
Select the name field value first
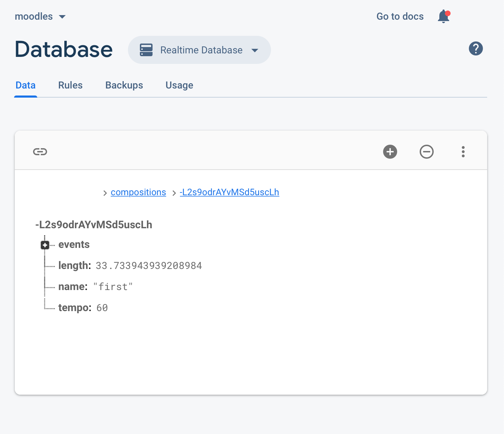[113, 287]
